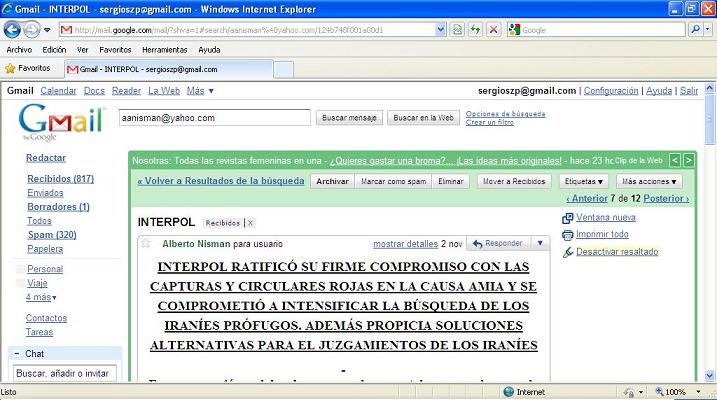The height and width of the screenshot is (400, 717).
Task: Open Recibidos (817) folder
Action: pos(60,179)
